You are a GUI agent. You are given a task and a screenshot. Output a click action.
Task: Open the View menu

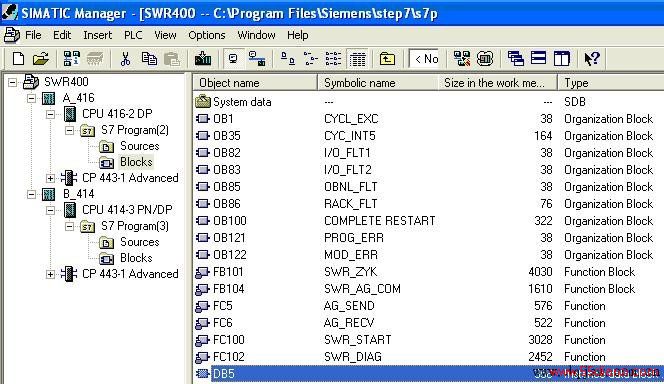coord(165,35)
